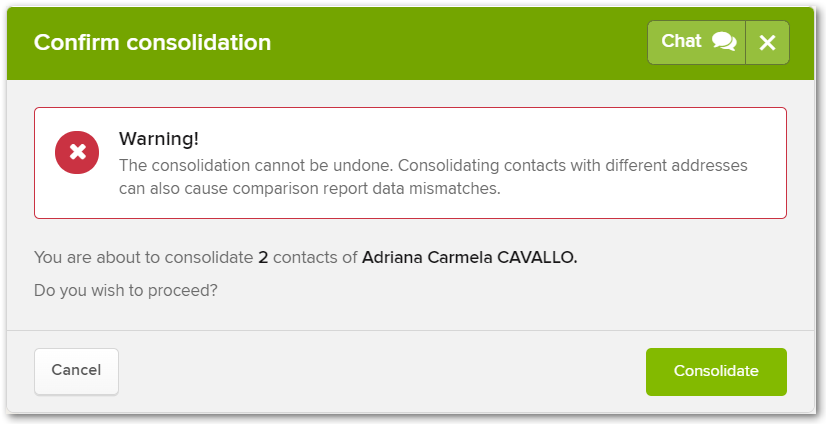Click the grey dialog body below the question
The image size is (826, 424).
click(x=411, y=315)
